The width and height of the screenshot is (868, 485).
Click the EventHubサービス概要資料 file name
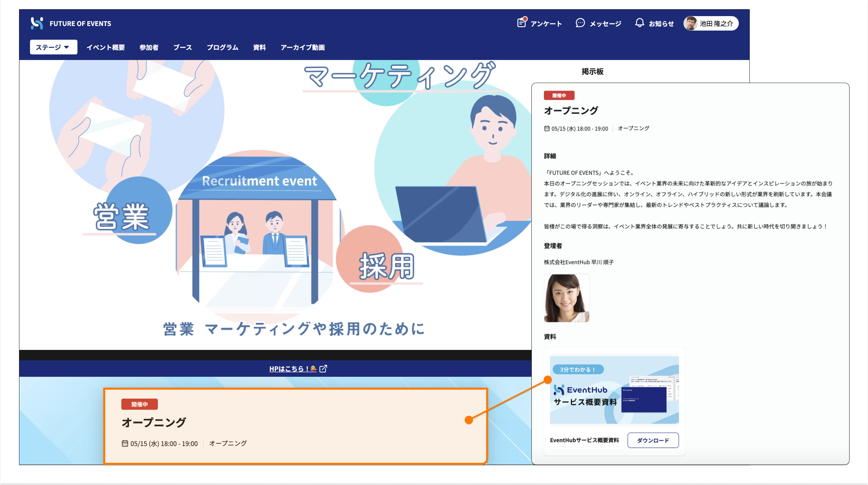[584, 440]
